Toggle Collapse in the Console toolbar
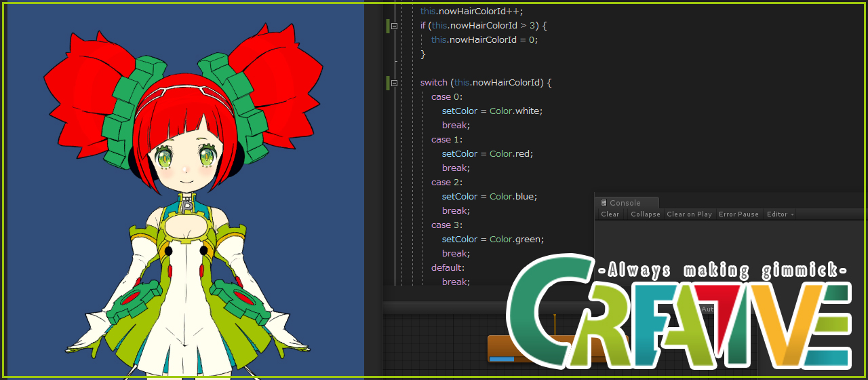 coord(645,214)
